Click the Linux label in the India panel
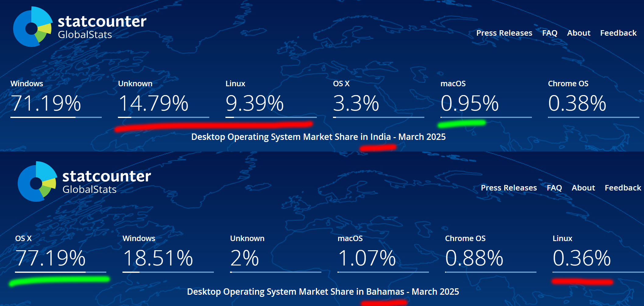This screenshot has width=644, height=306. [x=235, y=84]
